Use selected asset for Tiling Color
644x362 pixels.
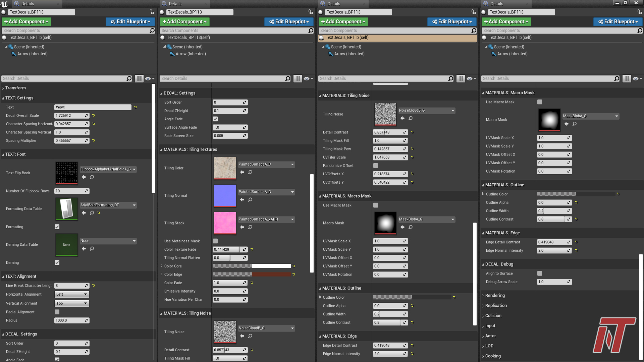click(242, 172)
